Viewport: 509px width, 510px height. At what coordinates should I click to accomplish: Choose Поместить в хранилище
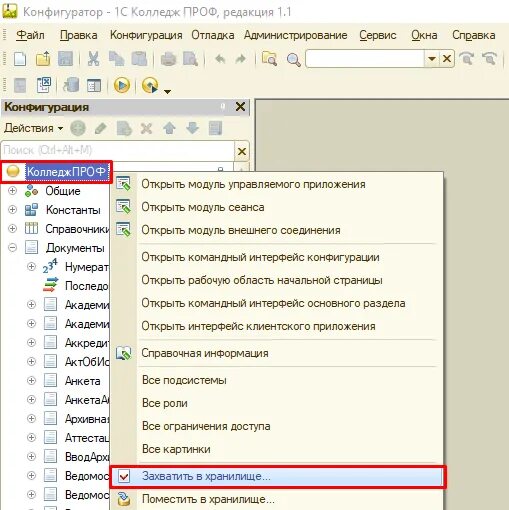277,499
